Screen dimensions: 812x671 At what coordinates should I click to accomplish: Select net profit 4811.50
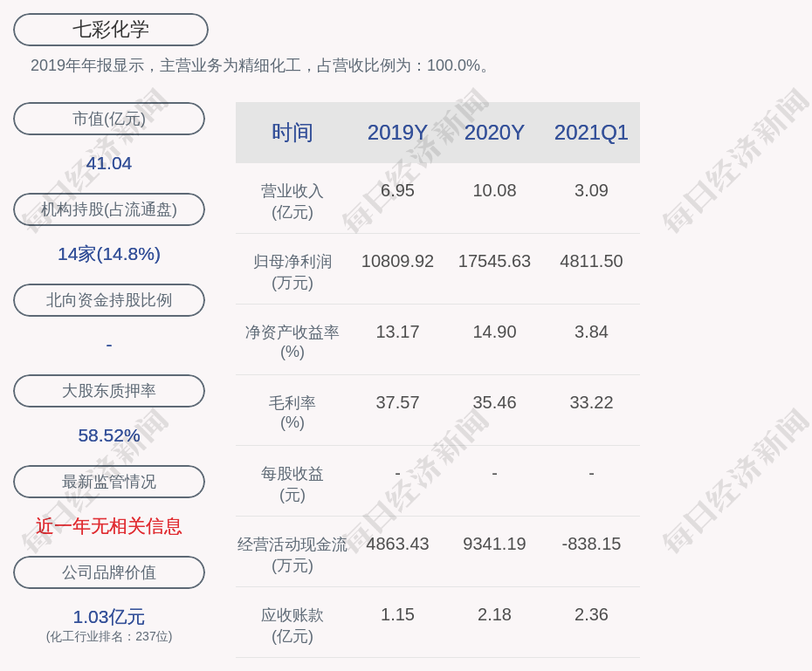point(591,261)
